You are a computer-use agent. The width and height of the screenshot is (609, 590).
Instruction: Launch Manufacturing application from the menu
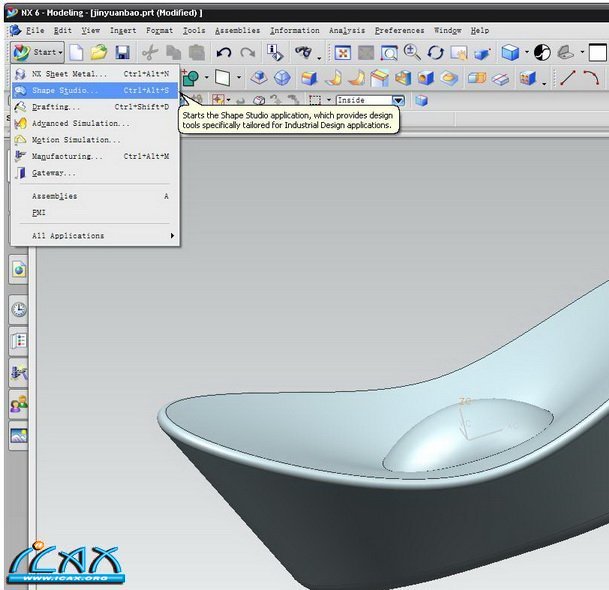pyautogui.click(x=67, y=157)
